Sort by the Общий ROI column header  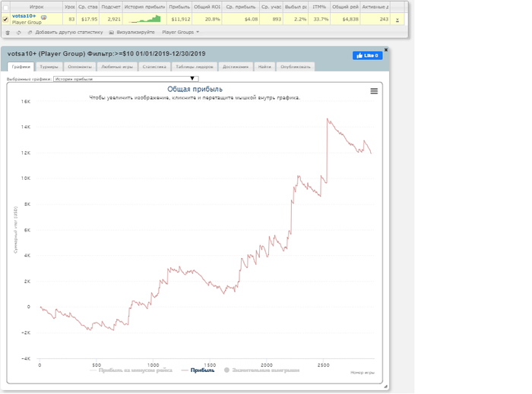[207, 7]
